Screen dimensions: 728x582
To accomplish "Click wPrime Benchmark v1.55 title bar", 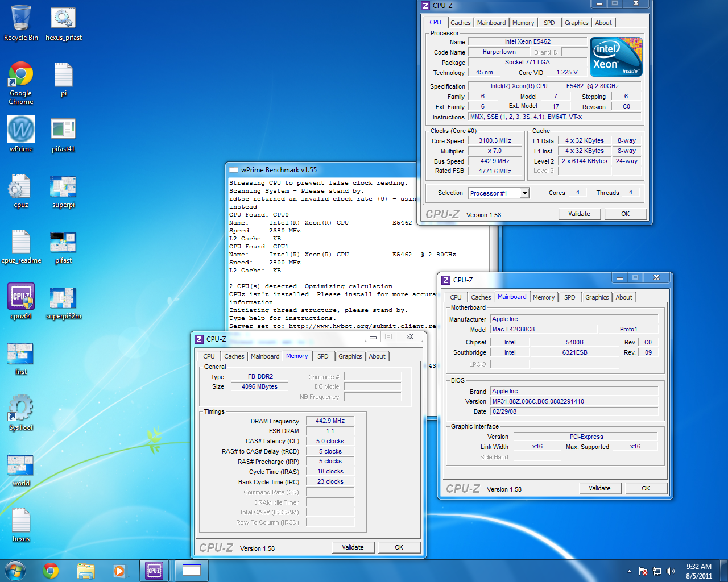I will [x=322, y=169].
